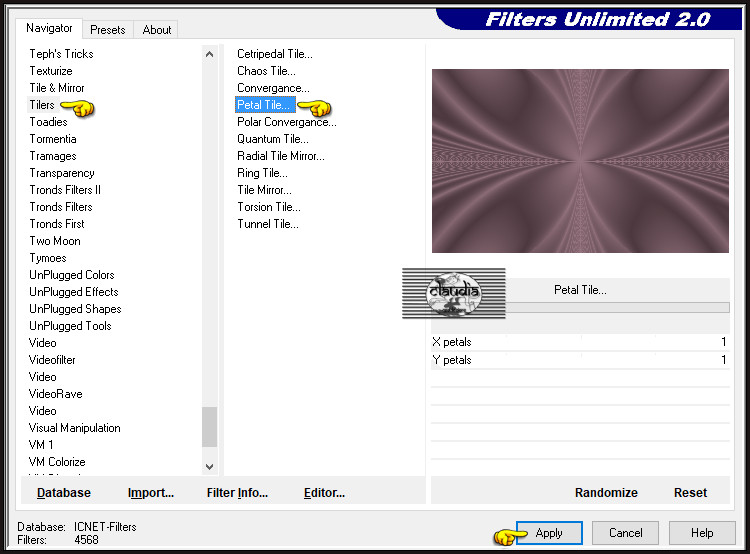750x554 pixels.
Task: Select Tymoes category
Action: (x=48, y=258)
